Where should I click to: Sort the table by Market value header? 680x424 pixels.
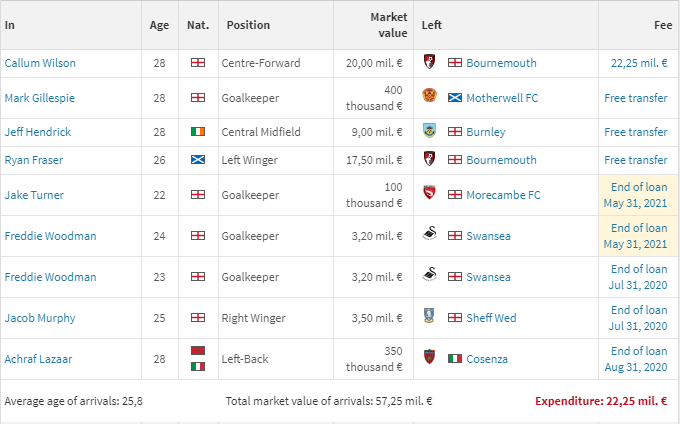(x=389, y=25)
